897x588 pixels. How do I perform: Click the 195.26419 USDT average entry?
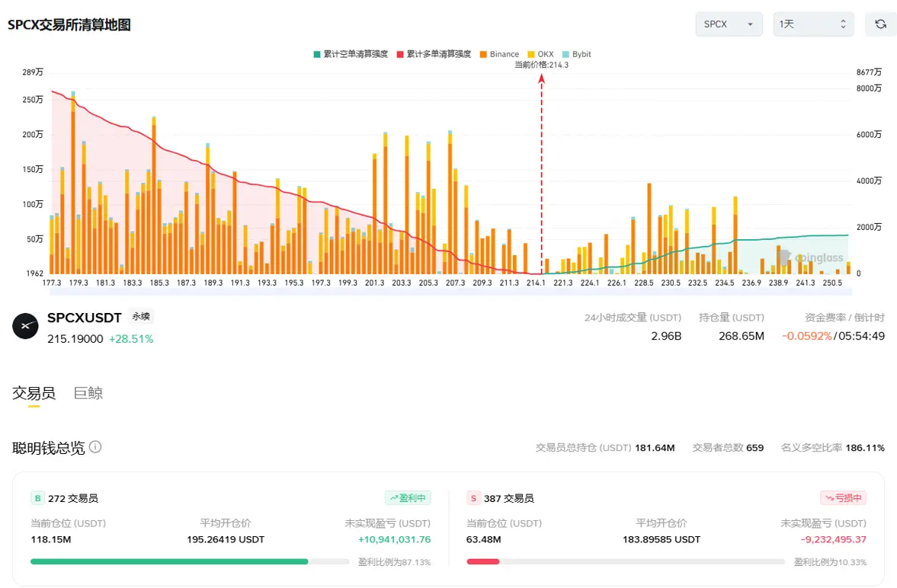[x=226, y=539]
